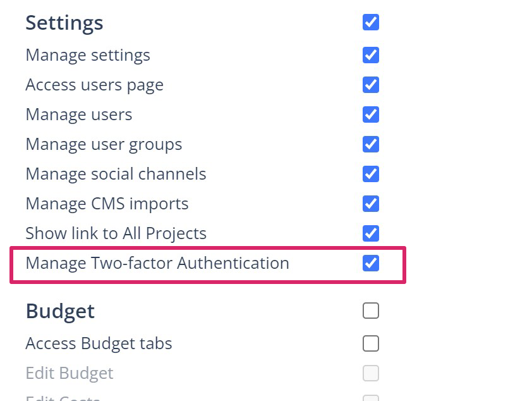This screenshot has height=401, width=532.
Task: Uncheck the Settings section checkbox
Action: (371, 22)
